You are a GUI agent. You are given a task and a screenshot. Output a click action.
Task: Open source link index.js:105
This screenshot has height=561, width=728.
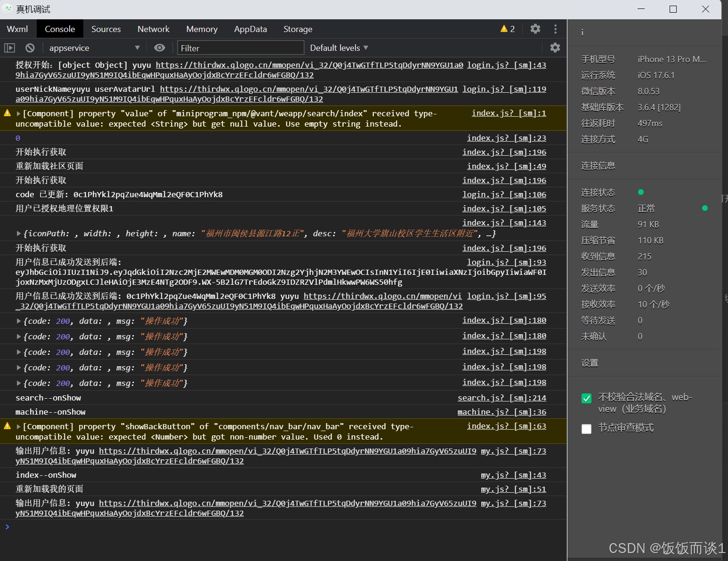[504, 208]
